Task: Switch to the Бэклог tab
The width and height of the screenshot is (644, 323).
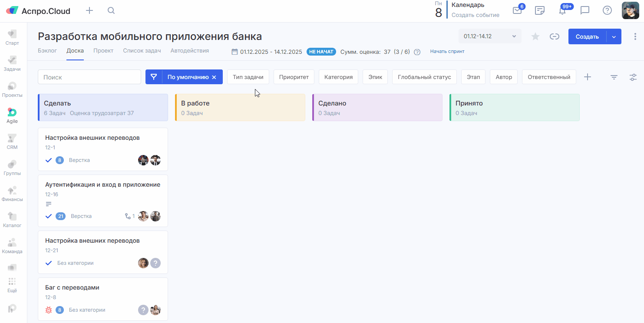Action: pyautogui.click(x=47, y=51)
